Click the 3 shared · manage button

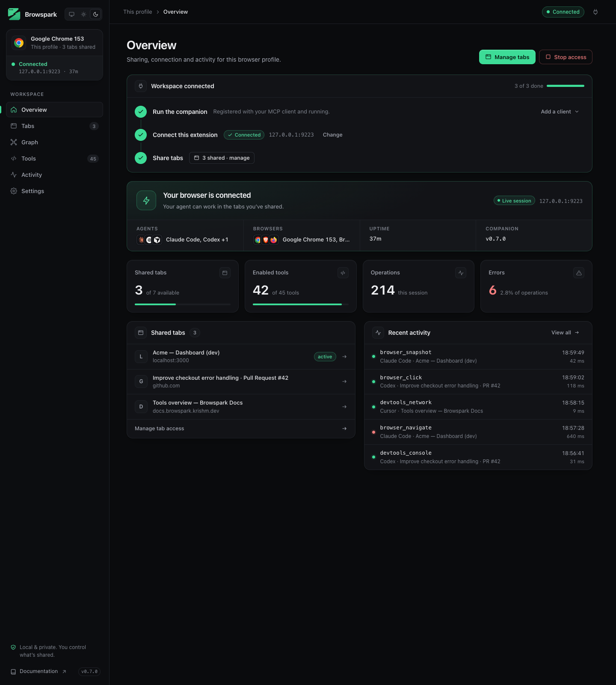click(x=222, y=158)
